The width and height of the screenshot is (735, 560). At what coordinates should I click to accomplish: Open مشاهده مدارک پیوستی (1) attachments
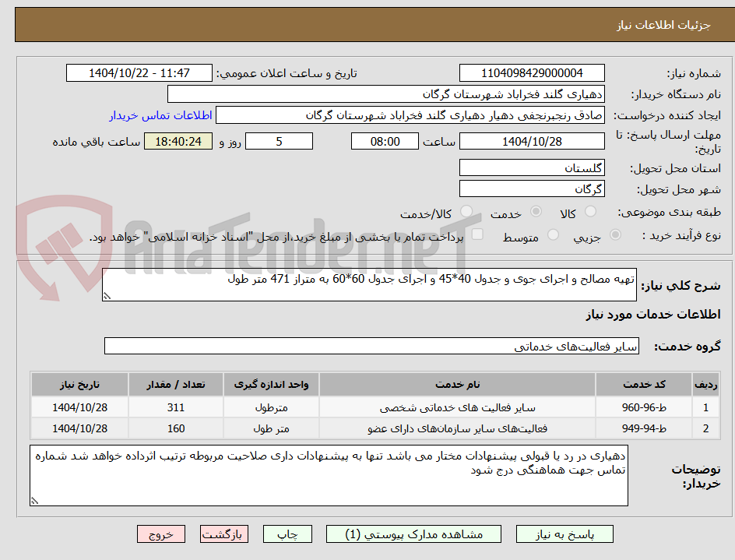pos(413,534)
